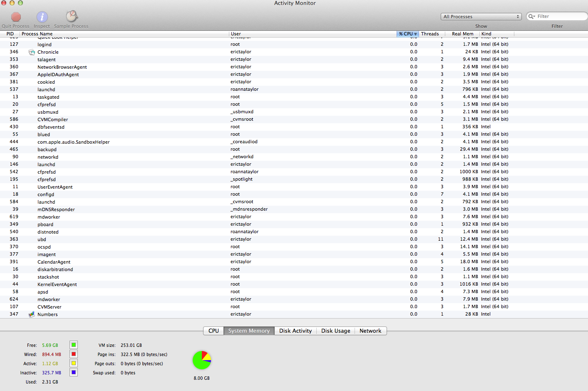Select the networkd process row
Screen dimensions: 588x391
tap(294, 157)
